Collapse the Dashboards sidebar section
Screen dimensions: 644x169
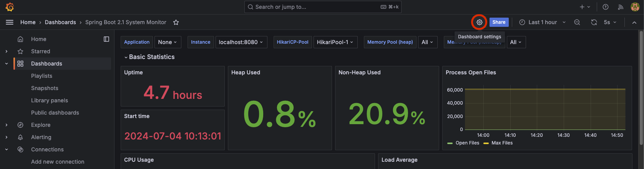tap(7, 64)
